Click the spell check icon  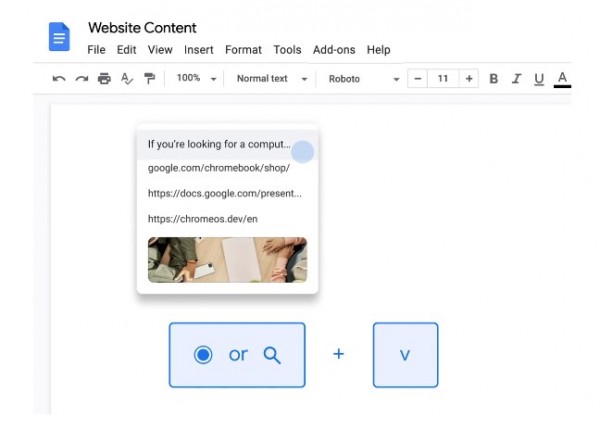(127, 79)
